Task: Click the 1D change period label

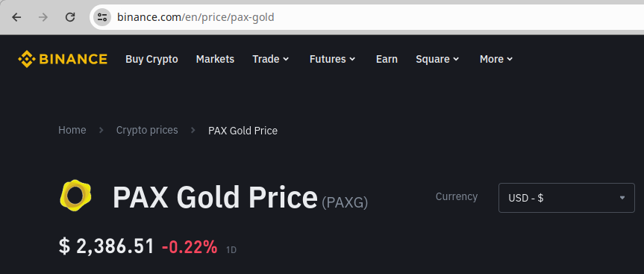Action: coord(231,249)
